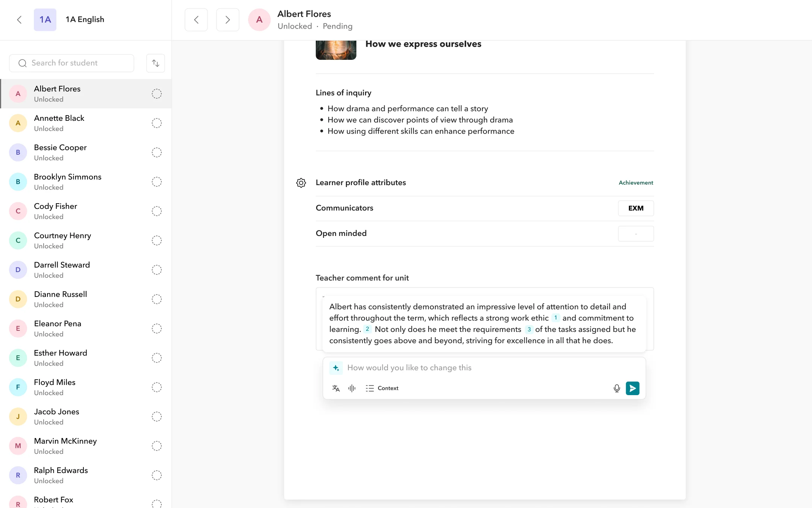The width and height of the screenshot is (812, 508).
Task: Toggle status circle for Albert Flores
Action: tap(157, 94)
